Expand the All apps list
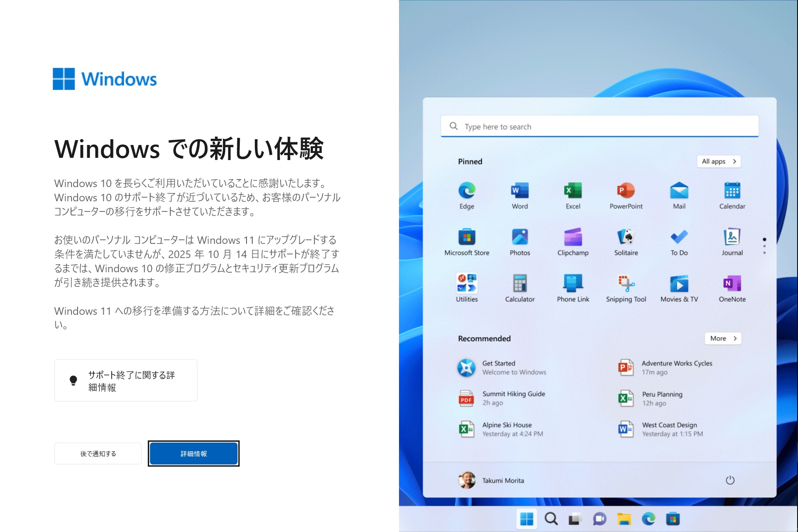 coord(719,161)
